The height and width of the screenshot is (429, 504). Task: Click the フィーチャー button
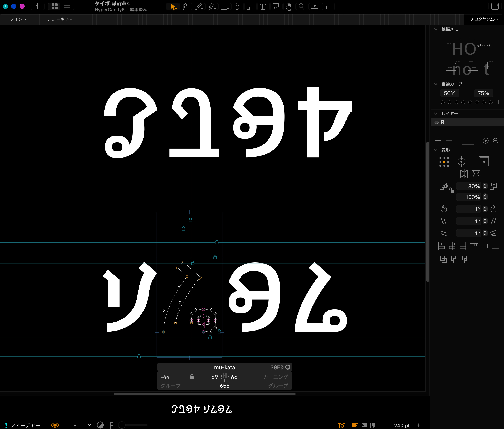(x=25, y=425)
